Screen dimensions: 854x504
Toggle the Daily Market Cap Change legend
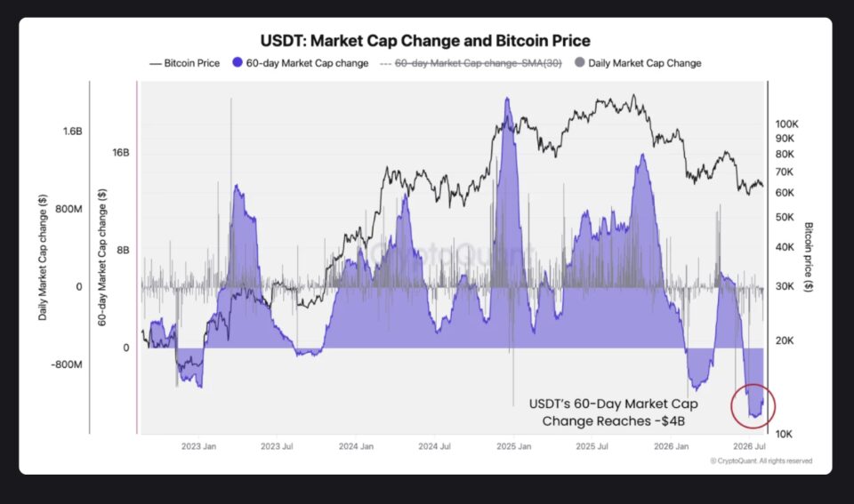[x=638, y=63]
